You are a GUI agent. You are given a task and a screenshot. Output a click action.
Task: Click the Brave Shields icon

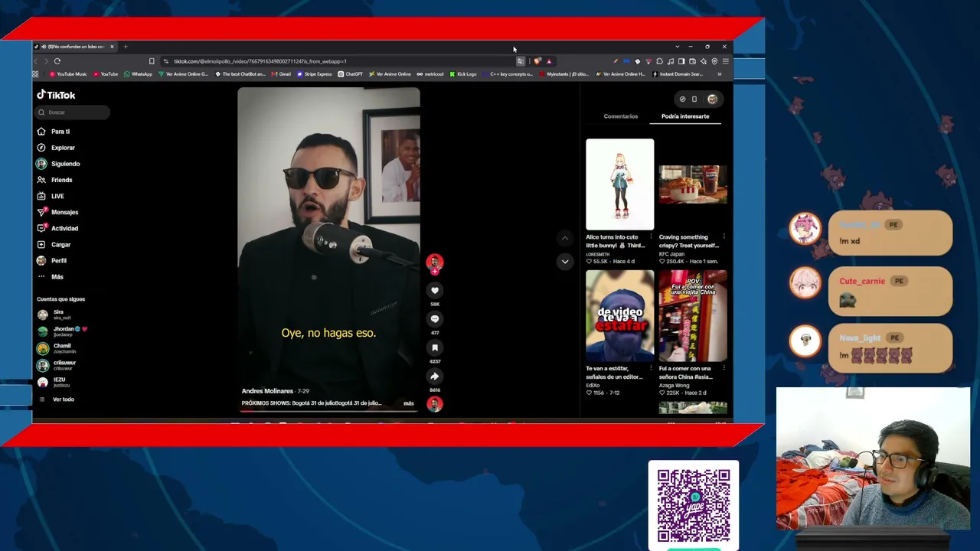click(x=538, y=61)
